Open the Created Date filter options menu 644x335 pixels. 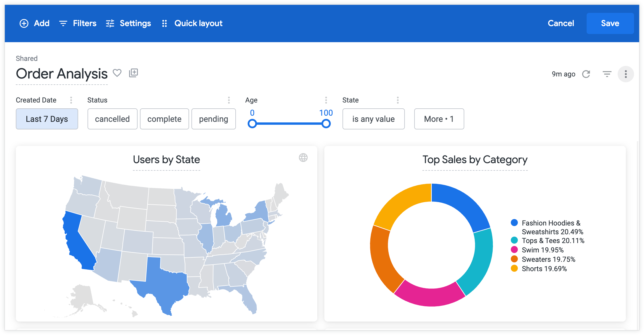click(x=71, y=100)
